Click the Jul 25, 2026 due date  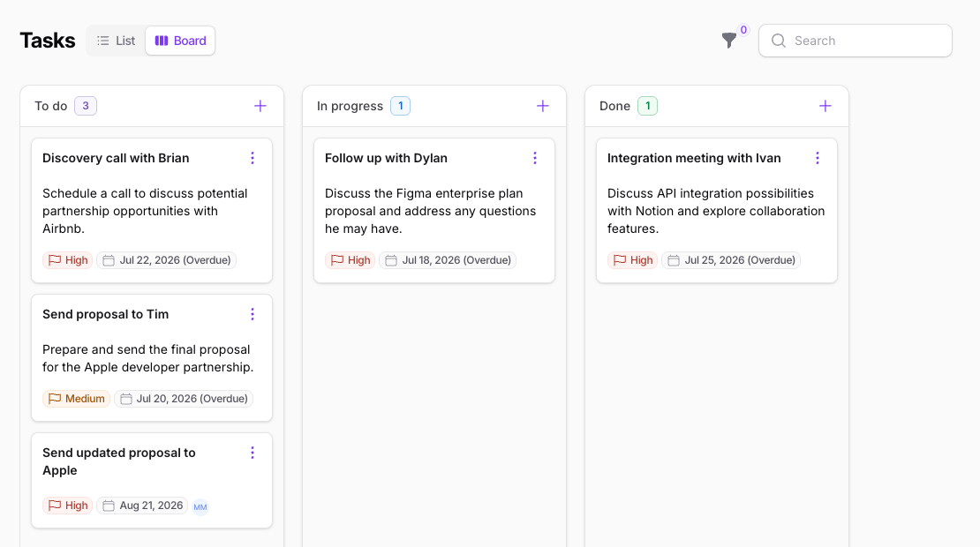coord(731,260)
